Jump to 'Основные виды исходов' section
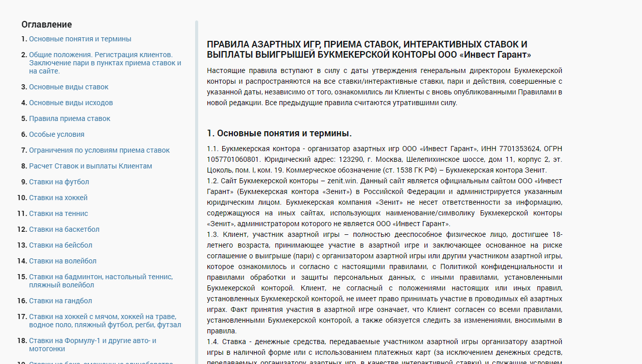Image resolution: width=642 pixels, height=364 pixels. (x=70, y=103)
